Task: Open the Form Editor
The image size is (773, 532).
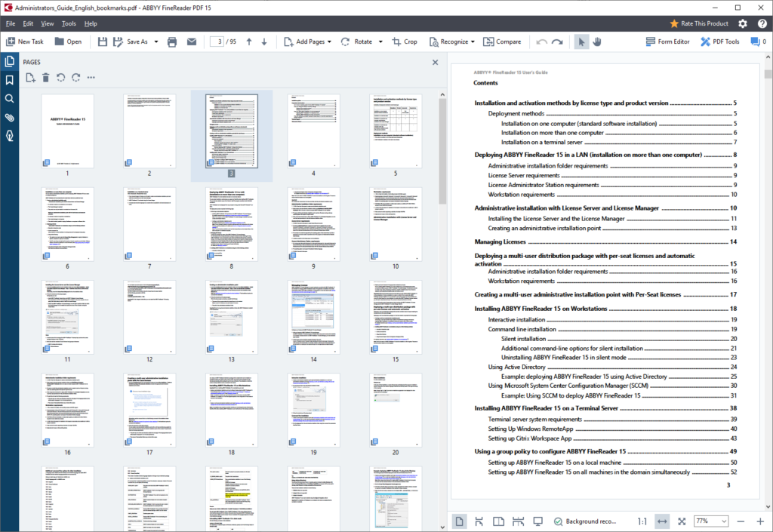Action: 667,42
